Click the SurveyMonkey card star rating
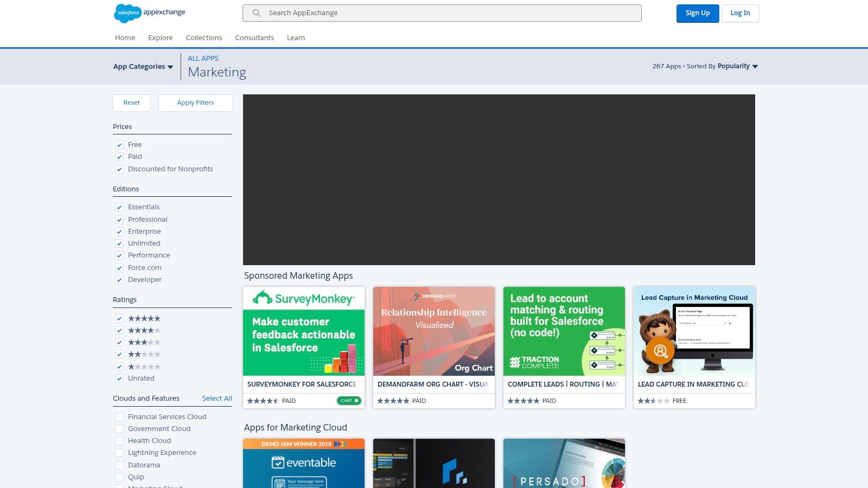 [x=263, y=401]
